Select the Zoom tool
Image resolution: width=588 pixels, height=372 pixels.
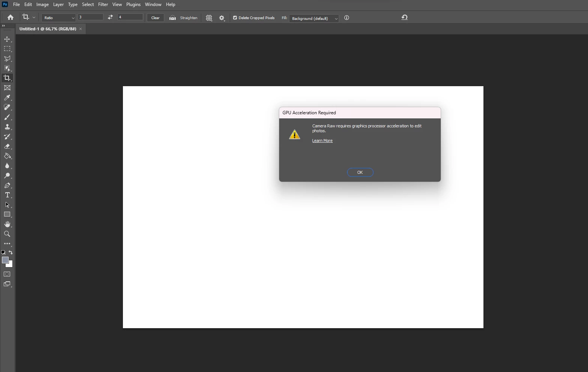pyautogui.click(x=7, y=234)
